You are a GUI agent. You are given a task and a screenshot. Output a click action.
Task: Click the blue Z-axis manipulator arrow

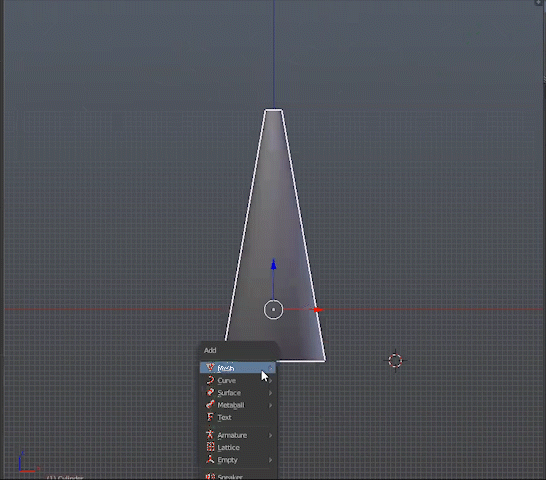click(273, 265)
